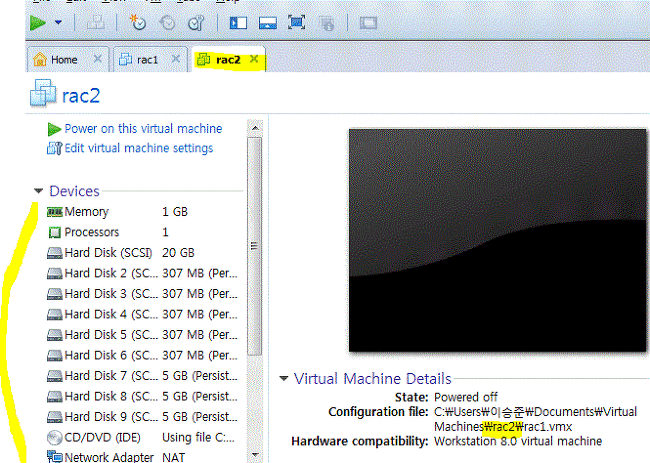Click the Workstation 8.0 virtual machine text
The width and height of the screenshot is (650, 463).
click(x=518, y=441)
